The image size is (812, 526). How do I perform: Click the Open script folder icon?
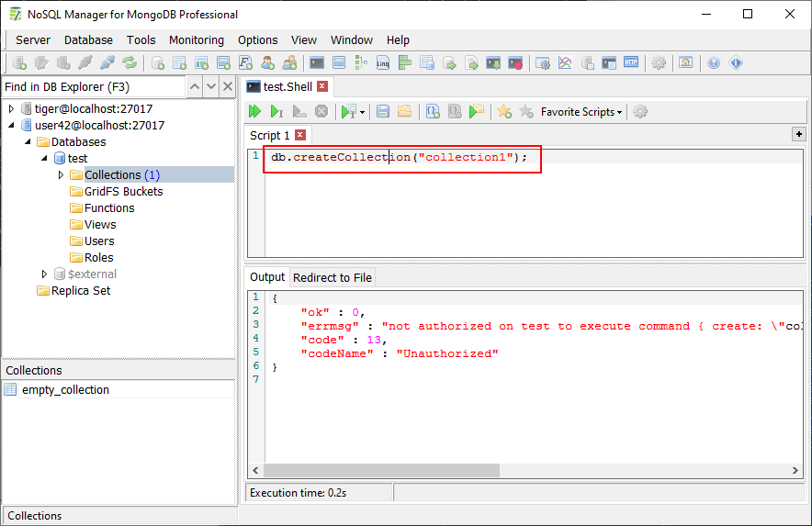pyautogui.click(x=404, y=111)
